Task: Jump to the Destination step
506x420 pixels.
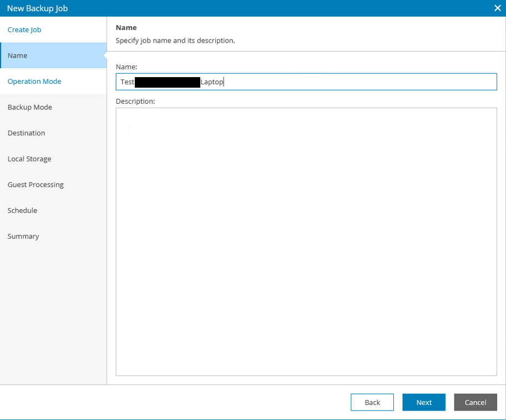Action: [26, 133]
